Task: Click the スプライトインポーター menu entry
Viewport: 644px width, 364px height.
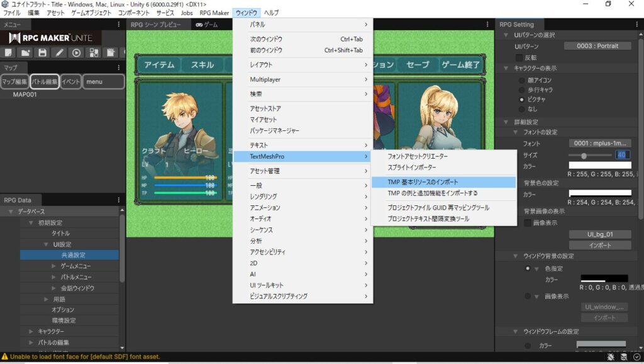Action: 443,168
